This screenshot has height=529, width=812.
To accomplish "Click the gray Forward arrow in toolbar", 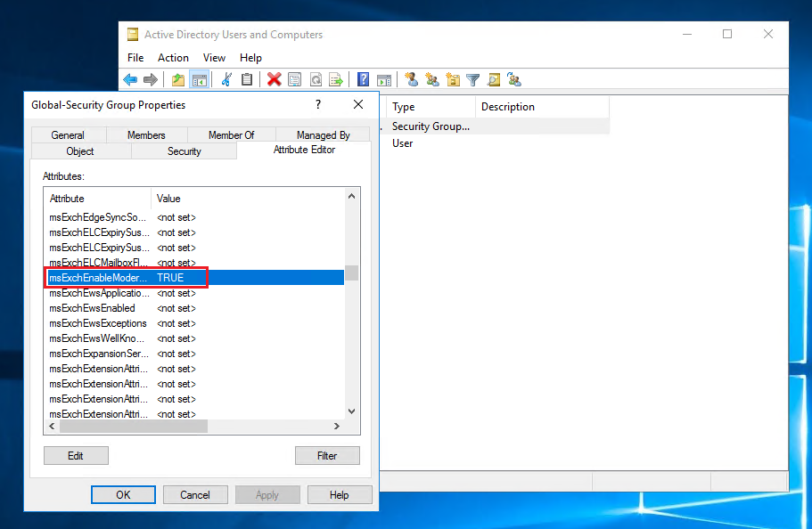I will [150, 80].
